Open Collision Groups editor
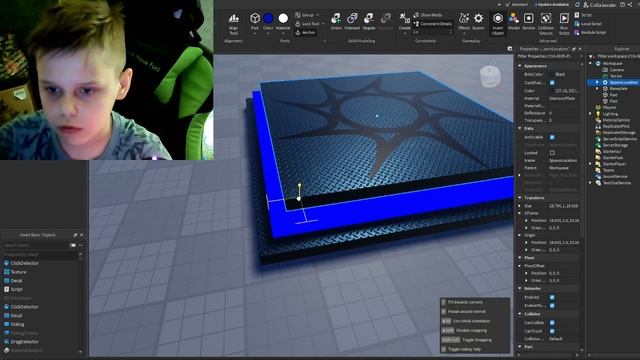The image size is (640, 360). [546, 24]
